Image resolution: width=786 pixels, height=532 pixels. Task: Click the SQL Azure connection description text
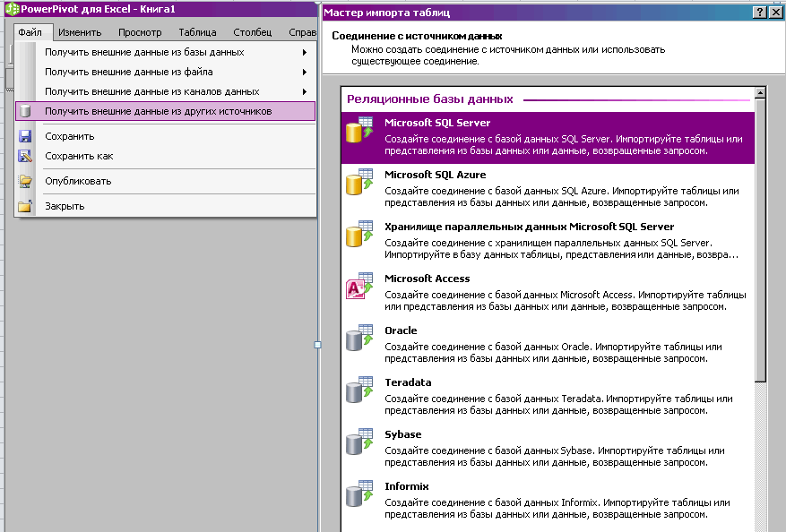coord(561,197)
